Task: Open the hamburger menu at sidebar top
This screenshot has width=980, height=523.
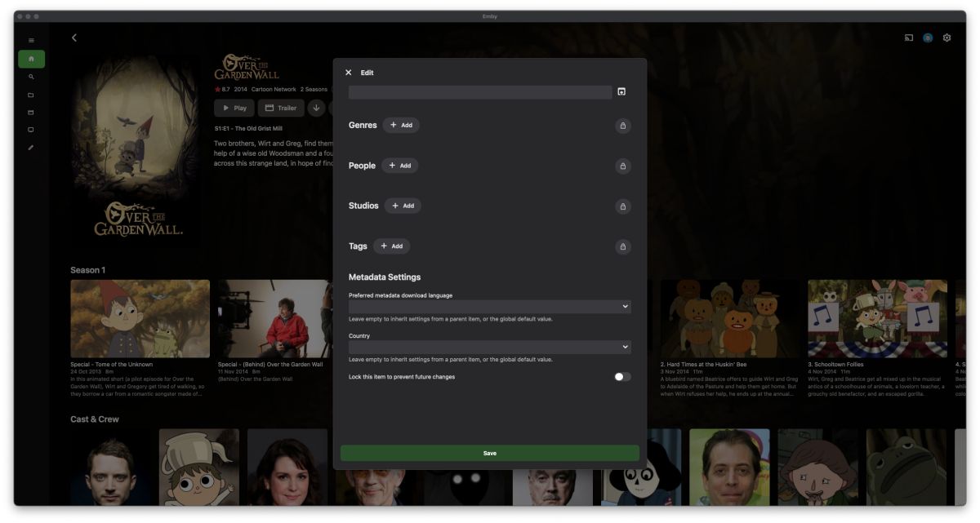Action: tap(30, 39)
